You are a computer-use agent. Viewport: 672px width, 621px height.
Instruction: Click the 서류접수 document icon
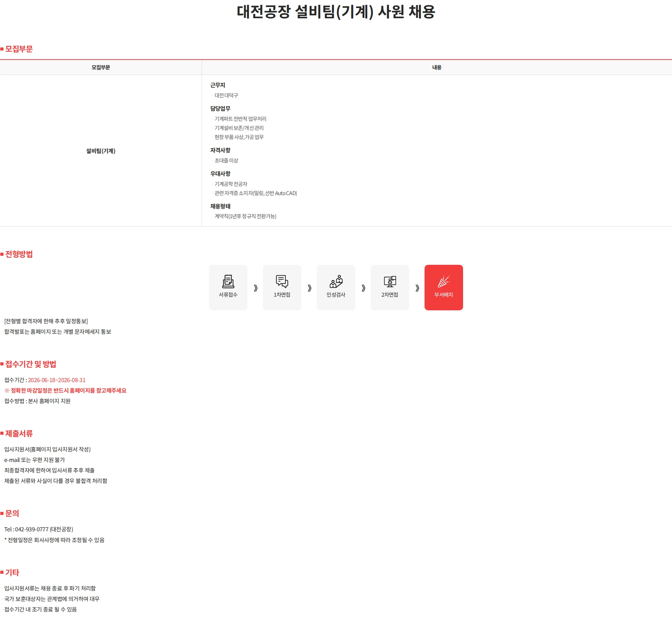pos(228,281)
